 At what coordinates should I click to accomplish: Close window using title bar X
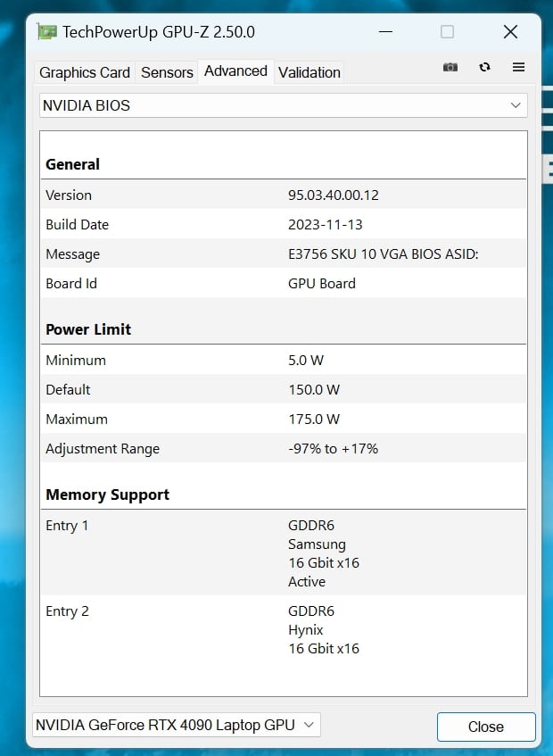point(510,32)
